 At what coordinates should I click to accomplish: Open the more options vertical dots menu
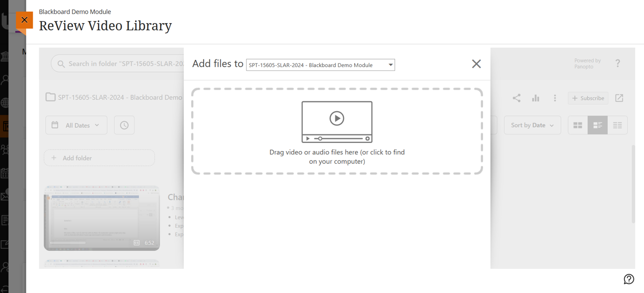click(x=555, y=98)
